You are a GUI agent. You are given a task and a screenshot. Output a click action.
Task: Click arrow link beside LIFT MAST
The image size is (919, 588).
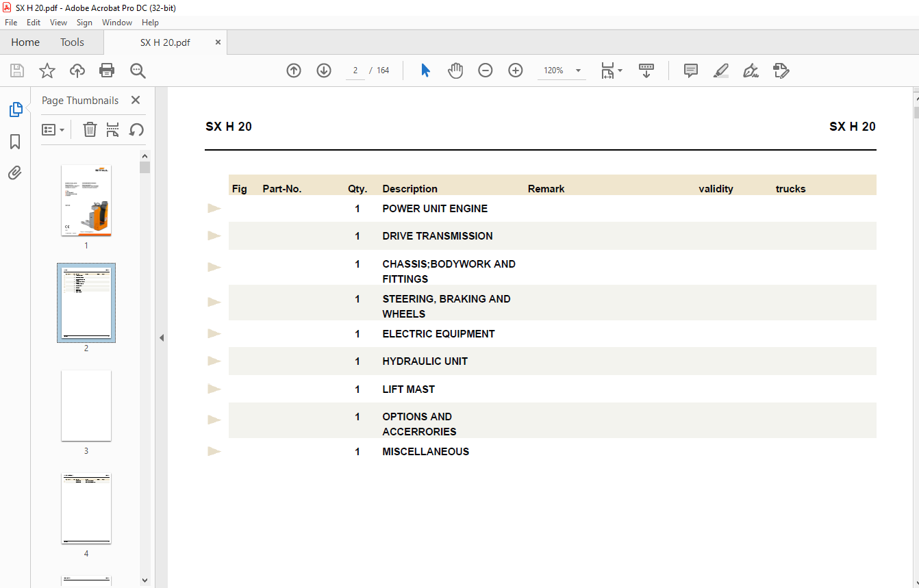pos(214,389)
